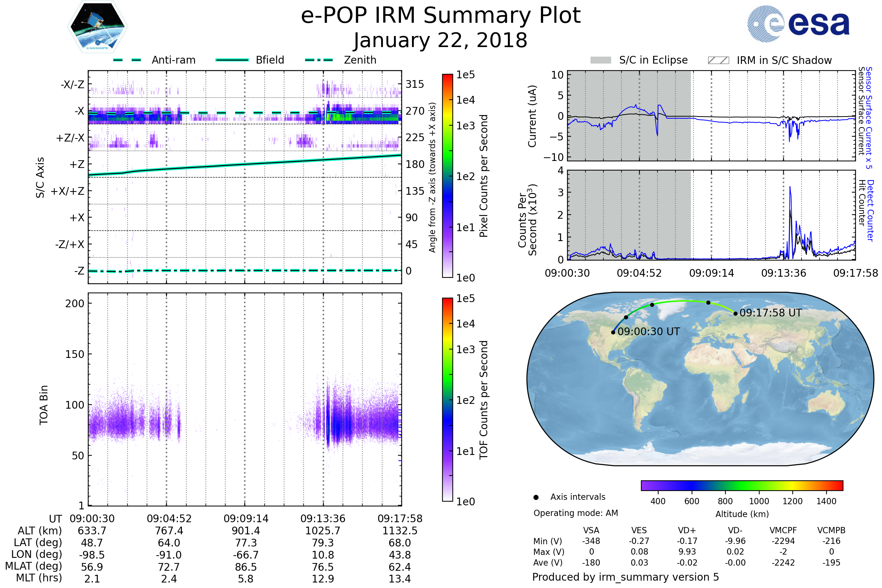Click the 09:17:58 UT orbit endpoint on map
This screenshot has height=588, width=882.
[735, 313]
